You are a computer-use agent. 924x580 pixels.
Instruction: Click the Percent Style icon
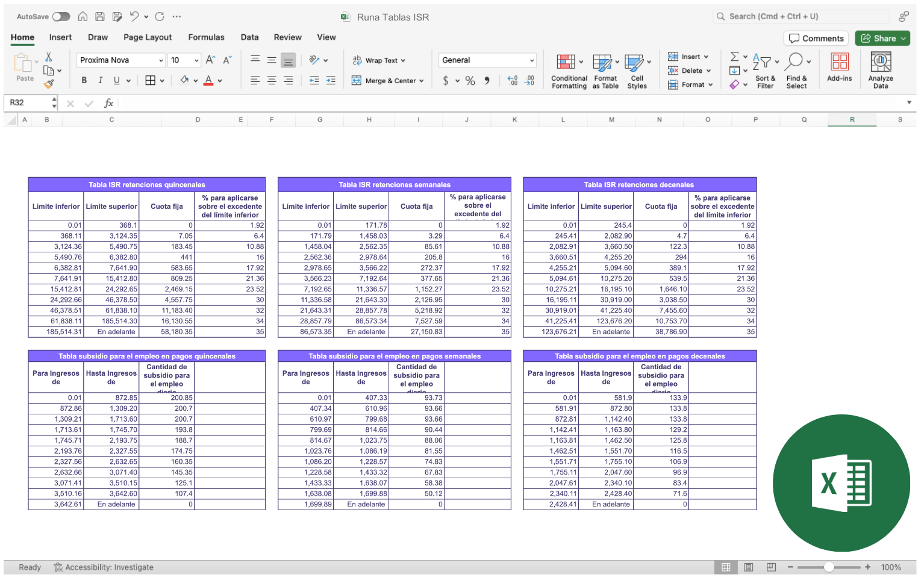pyautogui.click(x=470, y=81)
